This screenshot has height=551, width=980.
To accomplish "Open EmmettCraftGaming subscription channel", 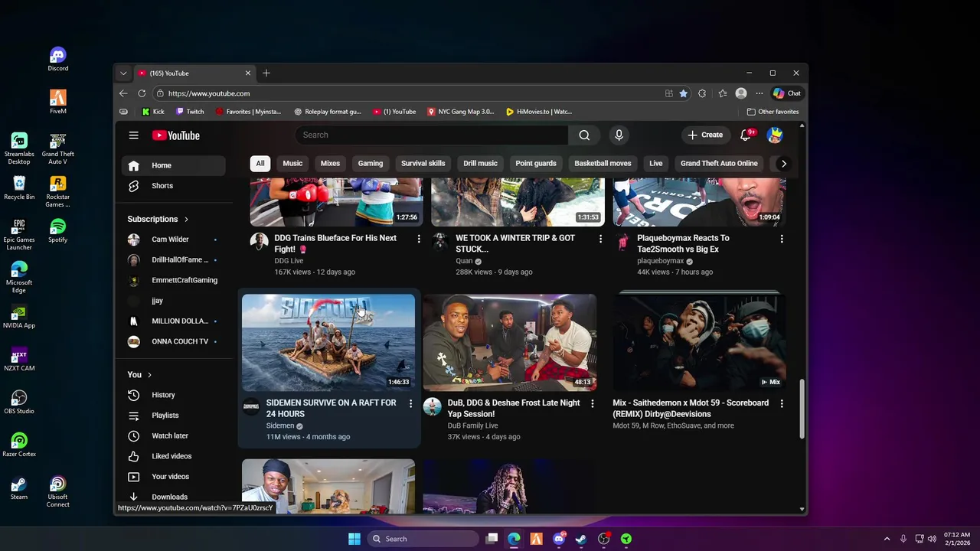I will coord(173,280).
